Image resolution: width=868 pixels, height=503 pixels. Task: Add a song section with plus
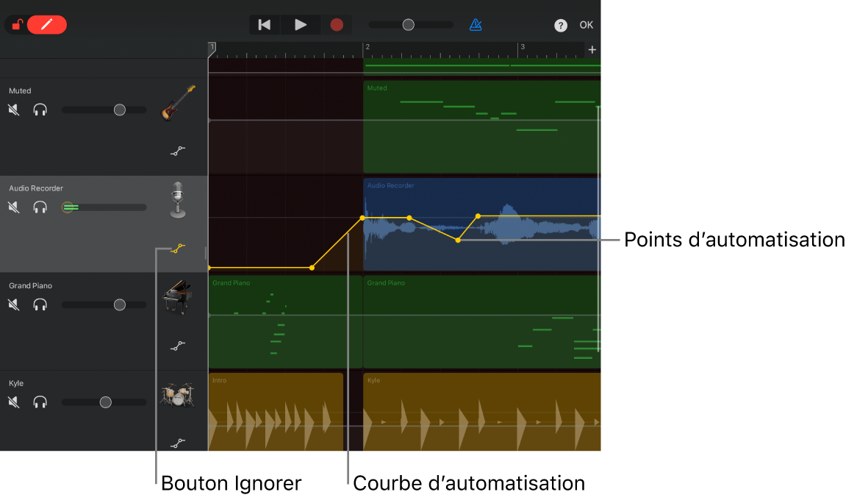[x=592, y=50]
